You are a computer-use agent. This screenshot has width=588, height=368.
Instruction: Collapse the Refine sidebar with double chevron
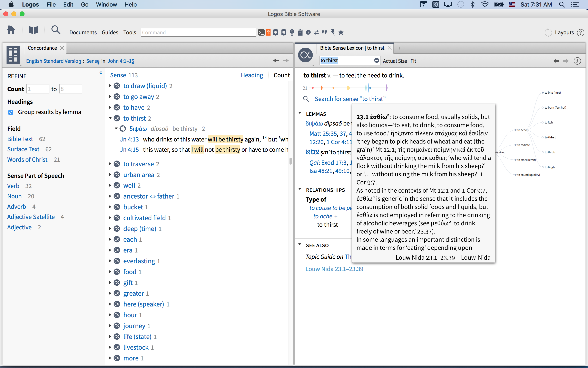101,73
